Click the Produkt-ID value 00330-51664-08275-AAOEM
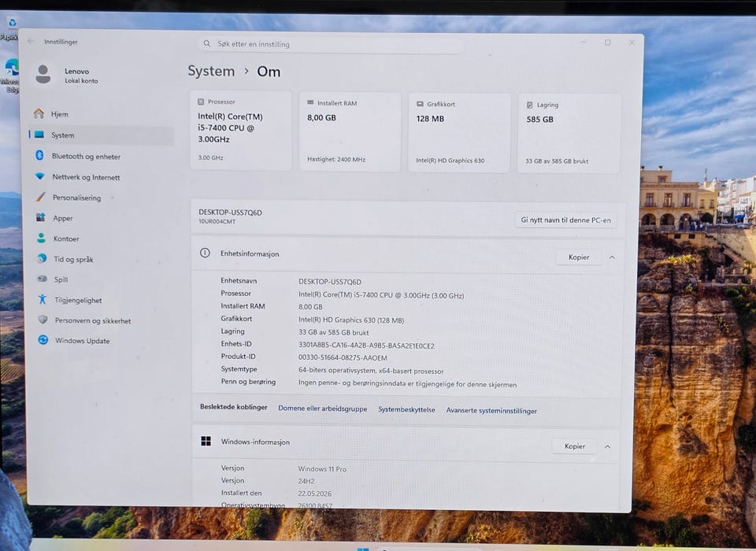The width and height of the screenshot is (756, 551). [343, 357]
